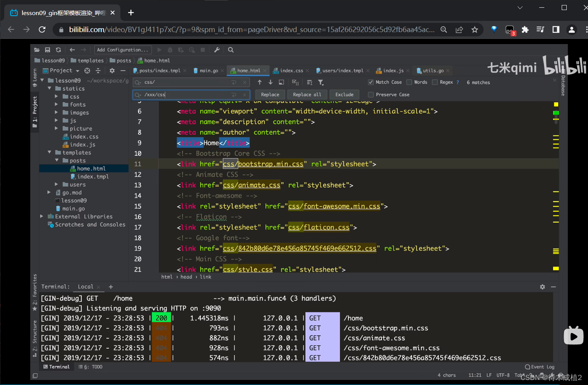Enable the Words checkbox
The width and height of the screenshot is (588, 385).
coord(409,82)
